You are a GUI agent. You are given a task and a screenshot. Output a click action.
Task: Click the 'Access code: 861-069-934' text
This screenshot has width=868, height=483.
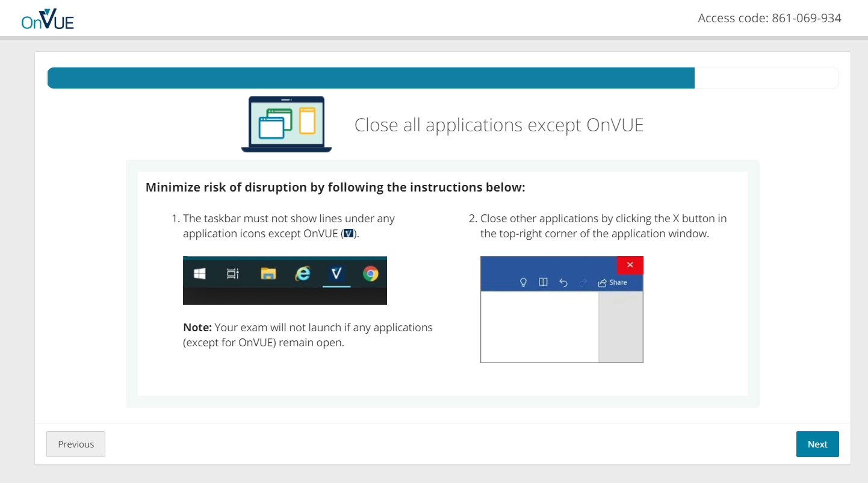point(769,18)
